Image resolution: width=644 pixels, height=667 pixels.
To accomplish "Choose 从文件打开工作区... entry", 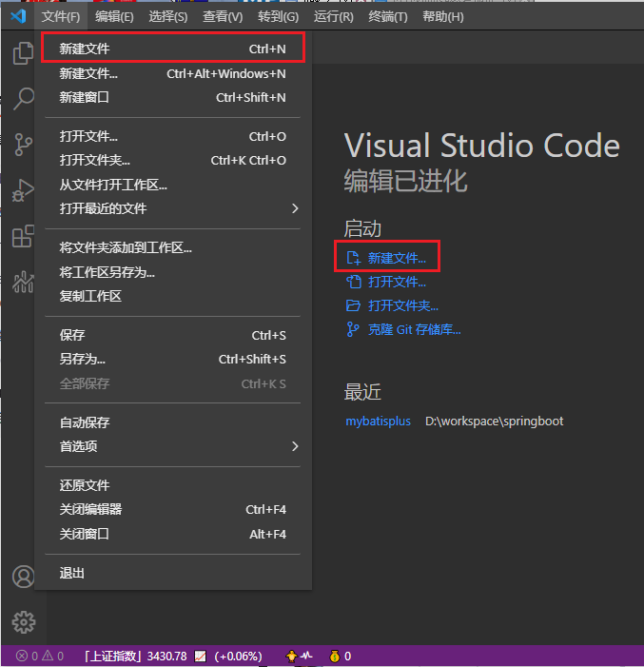I will tap(173, 185).
